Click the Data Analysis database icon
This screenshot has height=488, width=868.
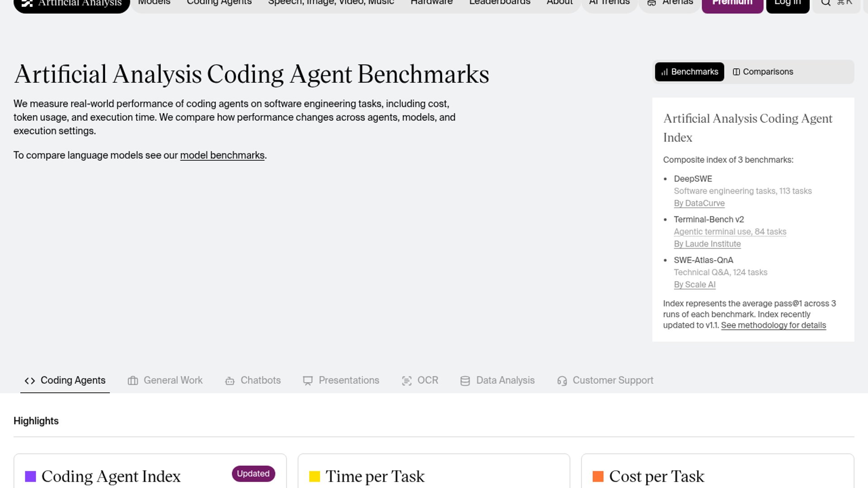point(465,381)
